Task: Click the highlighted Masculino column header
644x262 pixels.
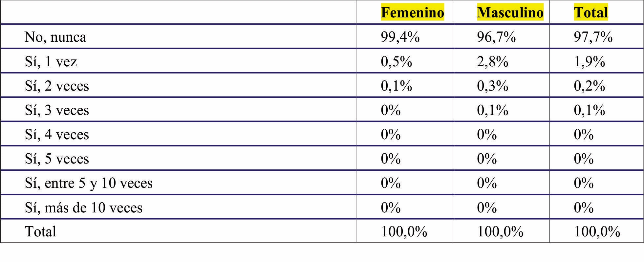Action: (510, 12)
